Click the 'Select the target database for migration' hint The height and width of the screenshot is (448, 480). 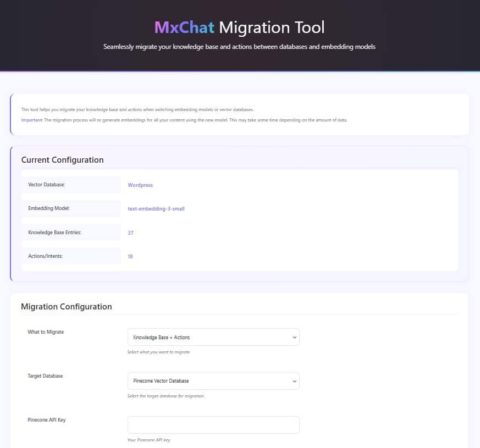point(165,396)
